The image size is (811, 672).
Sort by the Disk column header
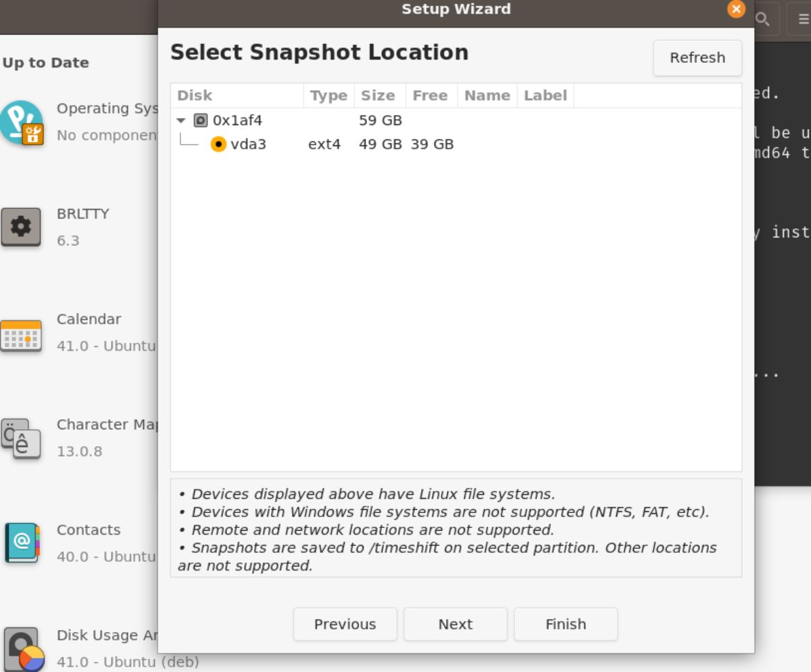(x=237, y=96)
